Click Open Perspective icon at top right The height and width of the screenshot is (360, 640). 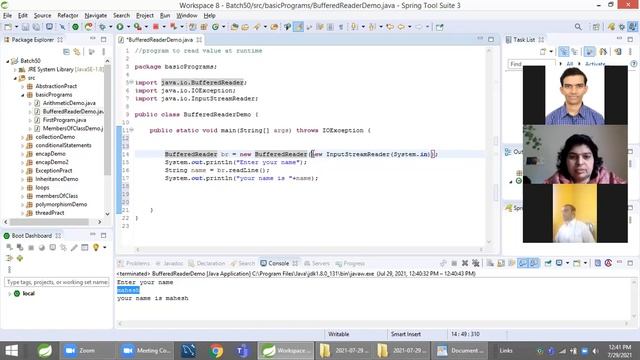point(596,27)
